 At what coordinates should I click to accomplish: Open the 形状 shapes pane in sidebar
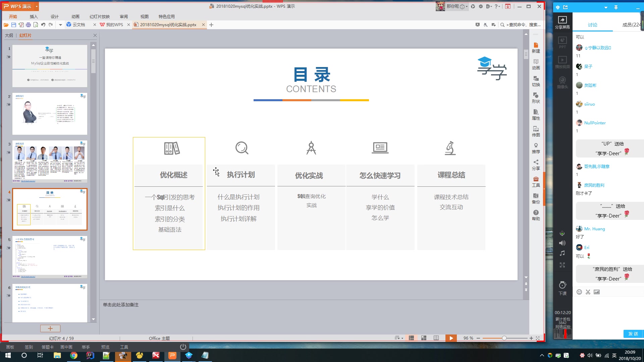(x=536, y=98)
